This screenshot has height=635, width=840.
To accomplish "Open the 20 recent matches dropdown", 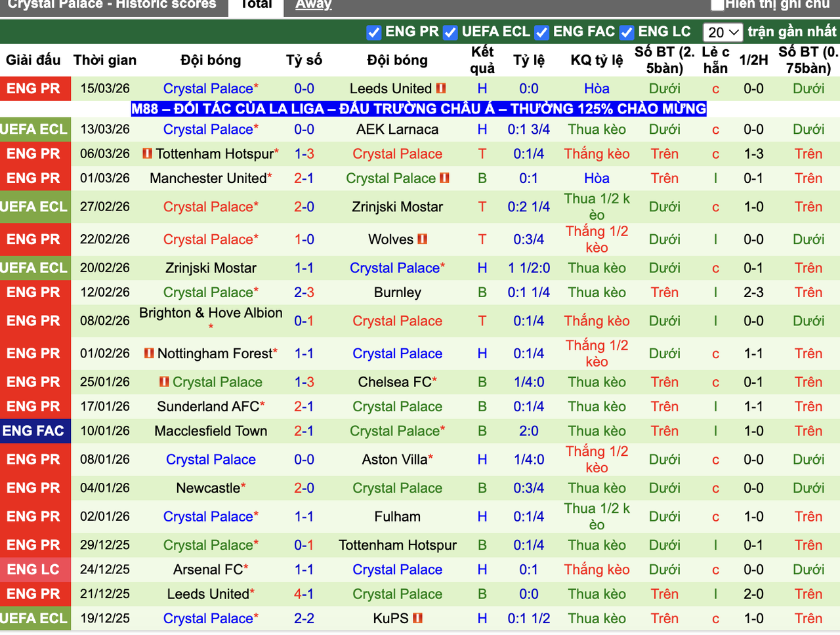I will (723, 32).
